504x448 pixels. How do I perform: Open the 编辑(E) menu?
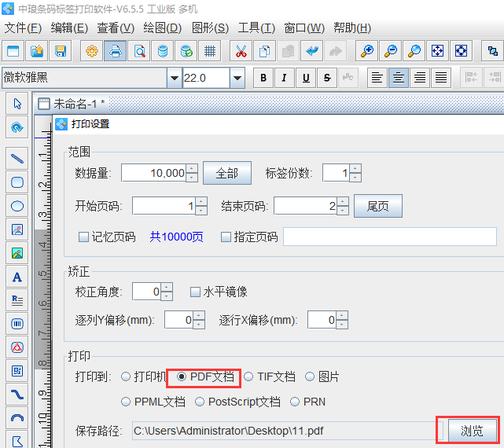pyautogui.click(x=69, y=28)
